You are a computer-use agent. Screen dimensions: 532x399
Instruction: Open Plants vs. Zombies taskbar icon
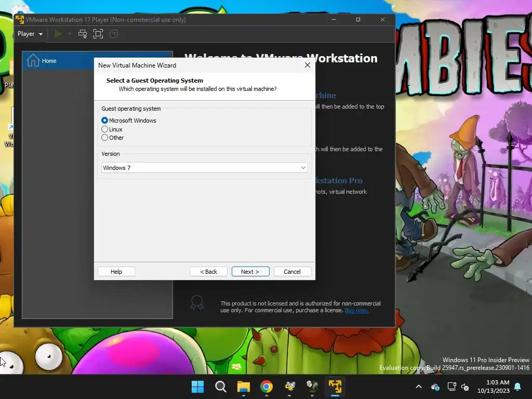point(312,387)
